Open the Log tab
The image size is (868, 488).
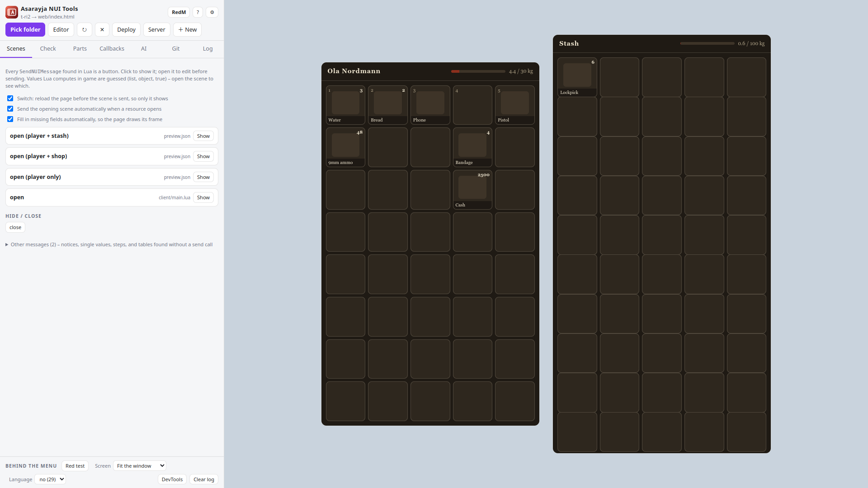(208, 49)
